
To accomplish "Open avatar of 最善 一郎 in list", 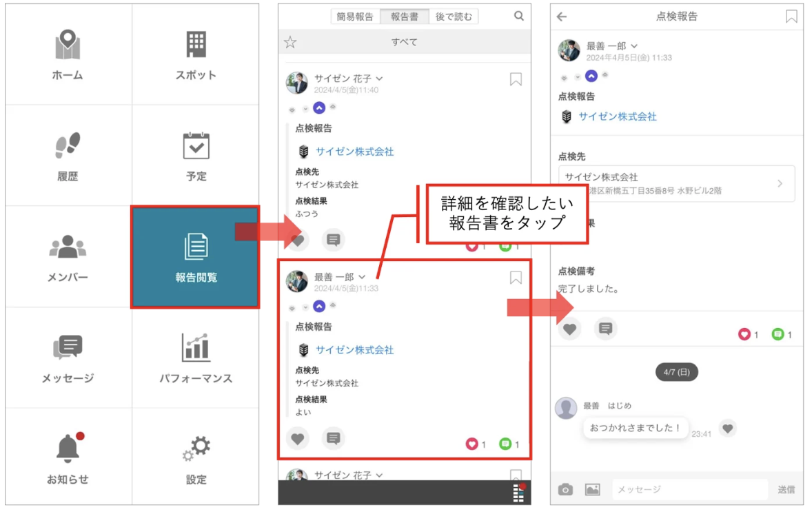I will click(297, 281).
